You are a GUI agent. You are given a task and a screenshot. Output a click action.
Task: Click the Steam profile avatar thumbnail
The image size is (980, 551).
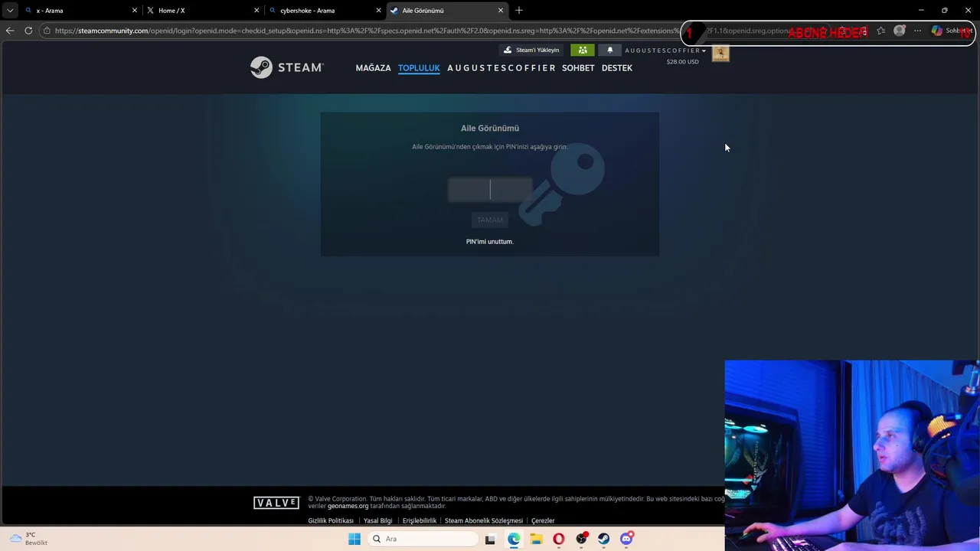720,53
